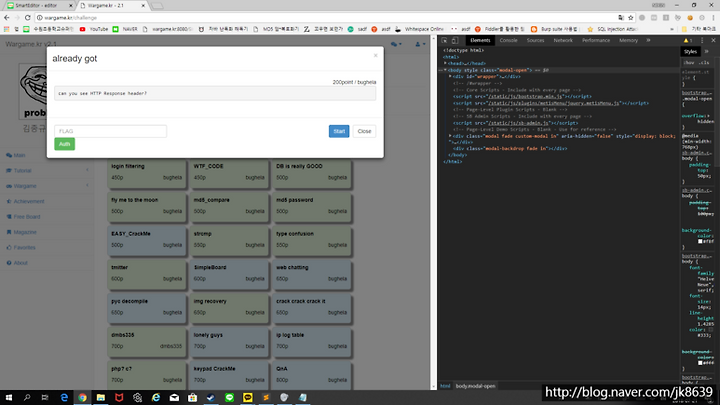Screen dimensions: 720x405
Task: Open KakaoTalk from taskbar
Action: pyautogui.click(x=248, y=398)
